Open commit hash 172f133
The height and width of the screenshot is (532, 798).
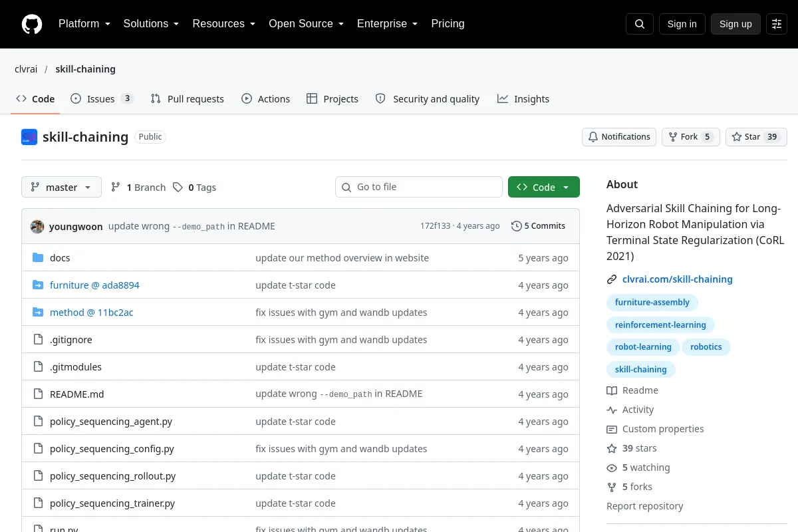[x=435, y=226]
